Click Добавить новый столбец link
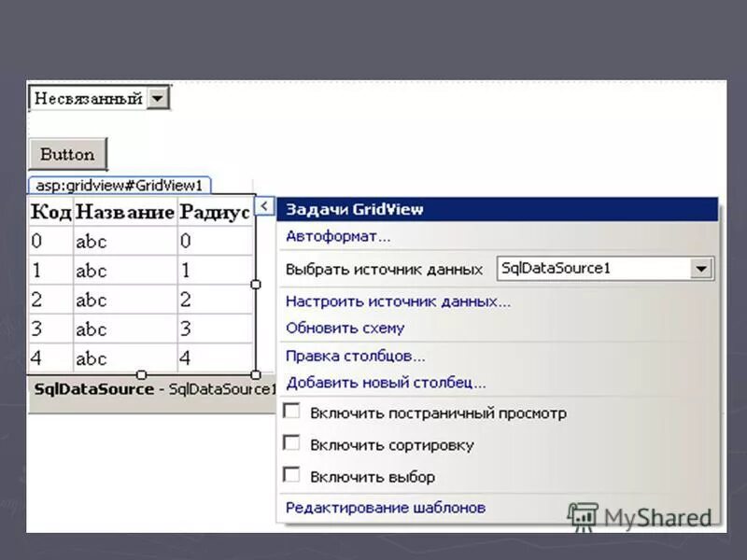747x560 pixels. pos(386,384)
